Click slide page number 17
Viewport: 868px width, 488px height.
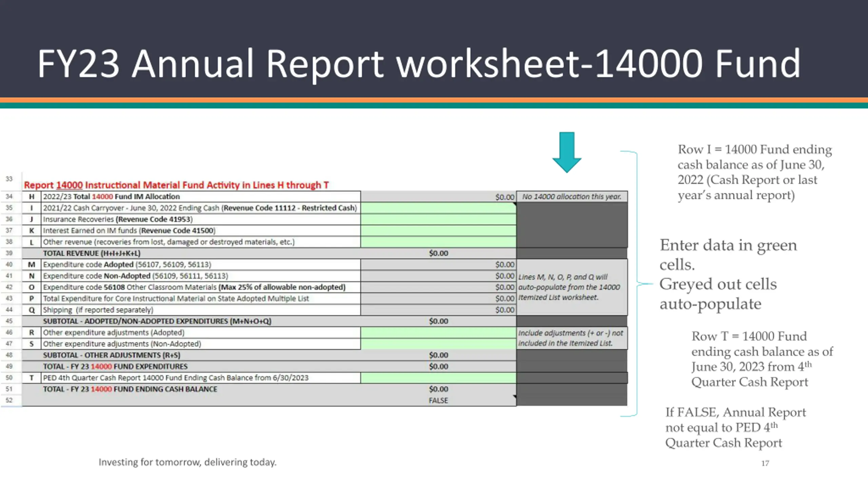(765, 463)
